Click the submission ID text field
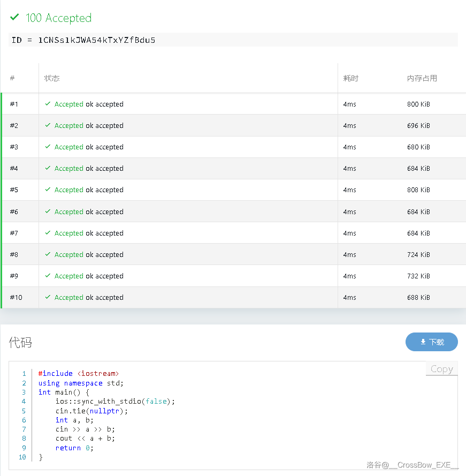466x476 pixels. coord(233,40)
